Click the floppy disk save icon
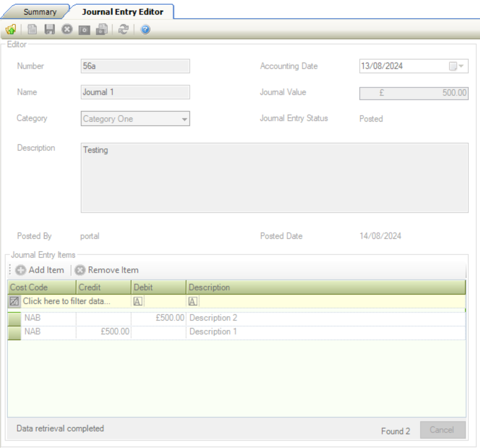This screenshot has height=448, width=480. pos(48,30)
